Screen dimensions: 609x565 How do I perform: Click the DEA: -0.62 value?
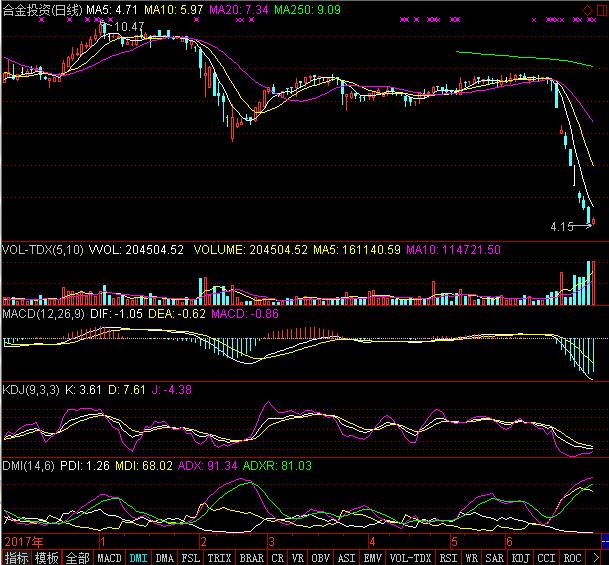177,314
